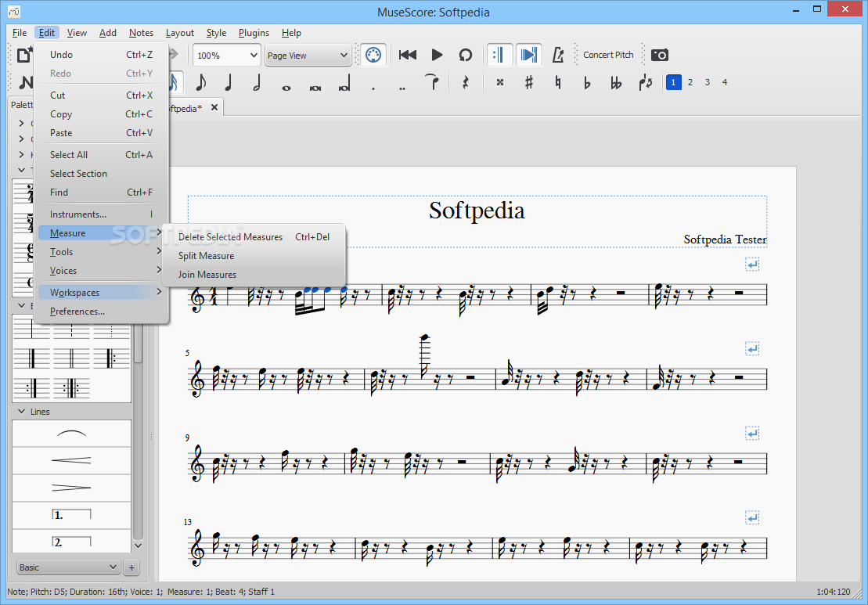Viewport: 868px width, 605px height.
Task: Apply sharp accidental
Action: 528,82
